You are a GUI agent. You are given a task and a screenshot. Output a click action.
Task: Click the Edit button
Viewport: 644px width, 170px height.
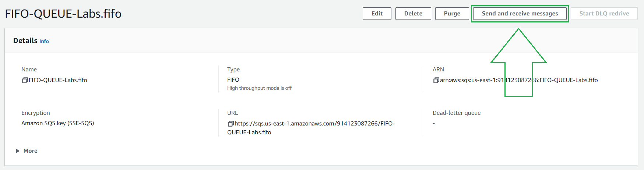[x=377, y=14]
